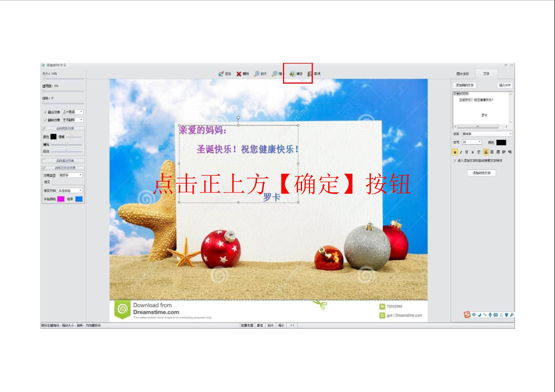Click status bar 缩小 button

tap(281, 325)
